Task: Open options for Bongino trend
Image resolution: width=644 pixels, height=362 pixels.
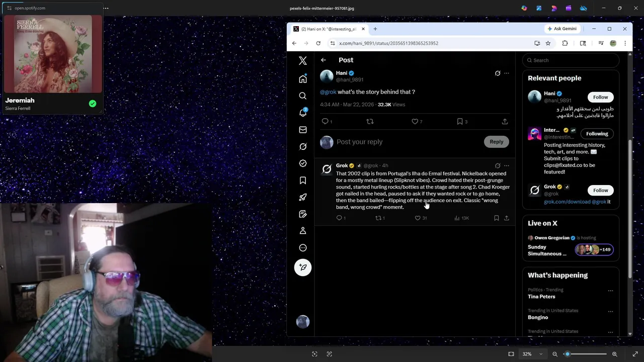Action: (x=610, y=311)
